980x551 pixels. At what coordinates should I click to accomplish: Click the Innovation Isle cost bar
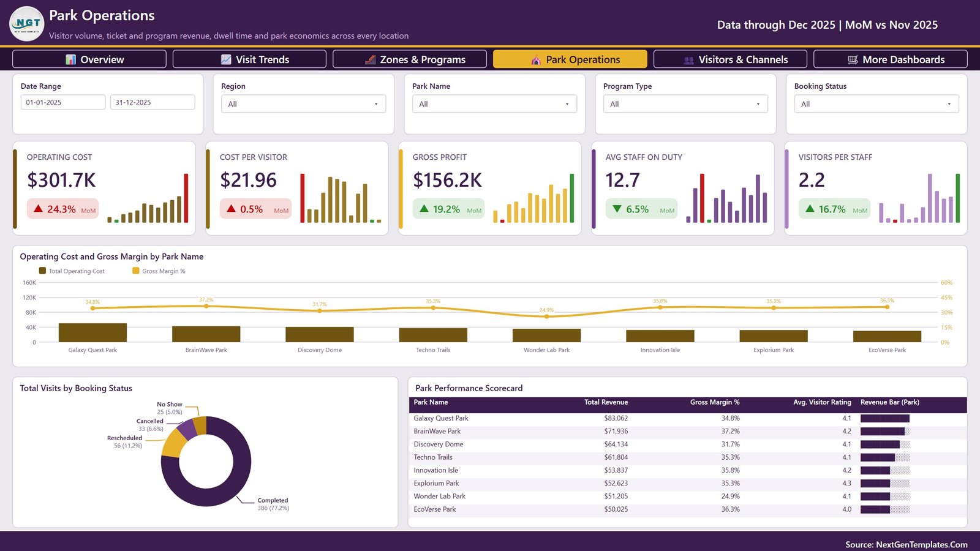[x=660, y=336]
